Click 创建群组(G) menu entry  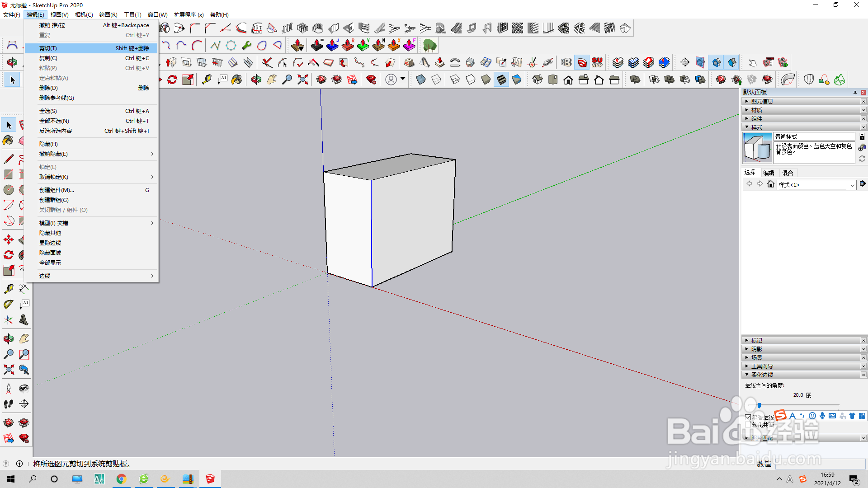pos(54,200)
